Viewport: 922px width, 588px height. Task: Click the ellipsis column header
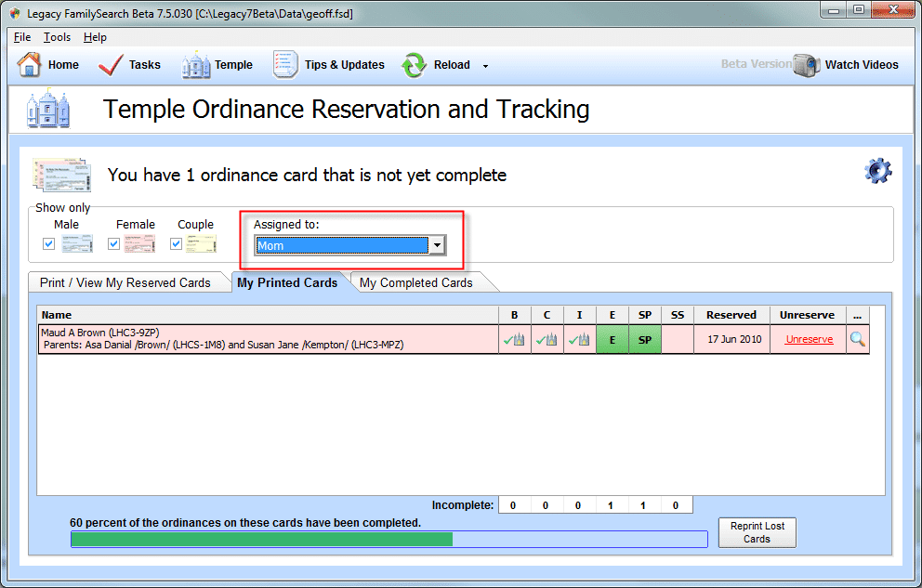tap(857, 315)
